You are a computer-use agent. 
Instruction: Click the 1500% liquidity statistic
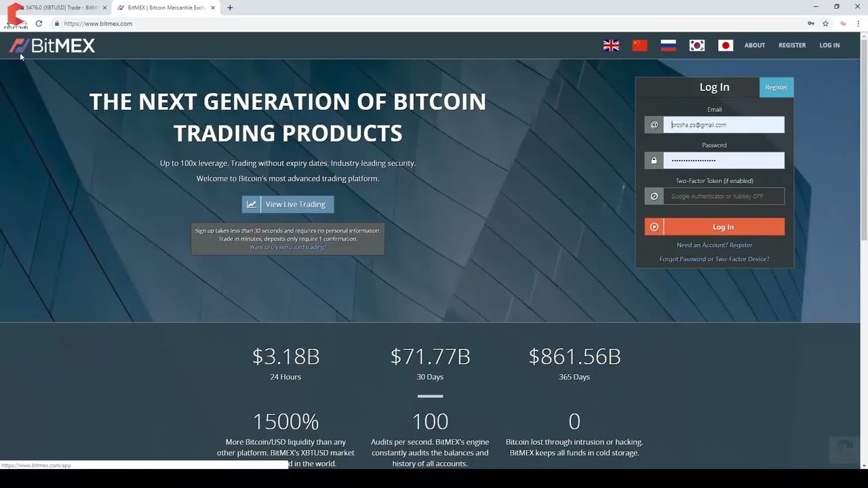click(x=285, y=422)
